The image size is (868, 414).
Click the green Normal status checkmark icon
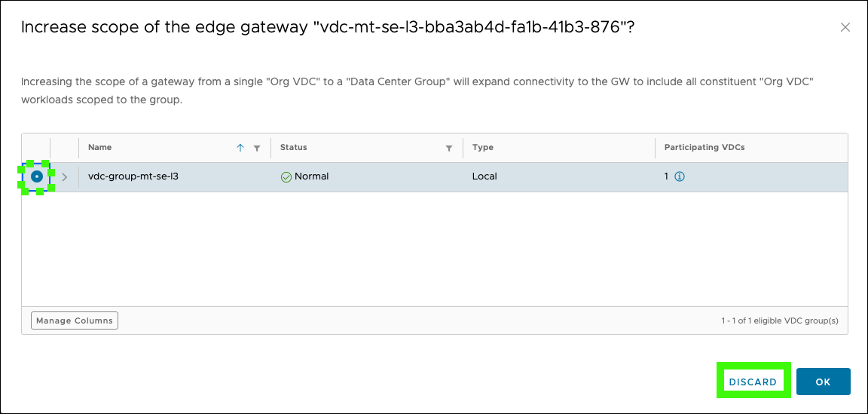tap(286, 176)
